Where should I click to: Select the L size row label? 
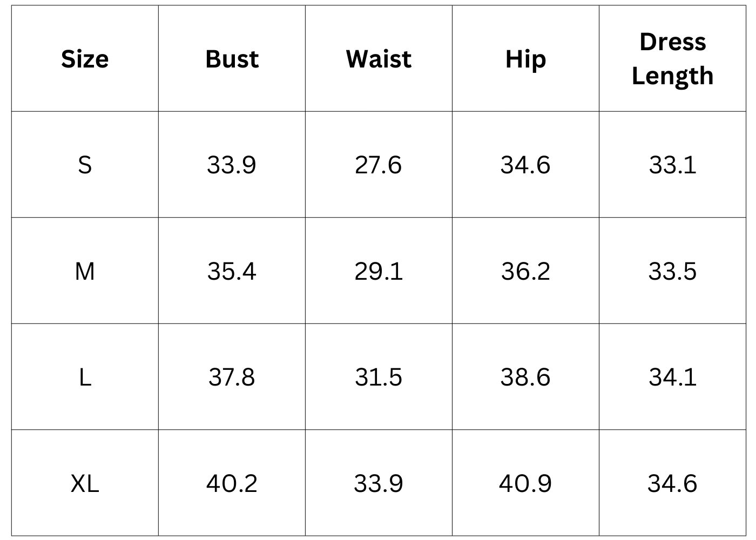(x=85, y=377)
